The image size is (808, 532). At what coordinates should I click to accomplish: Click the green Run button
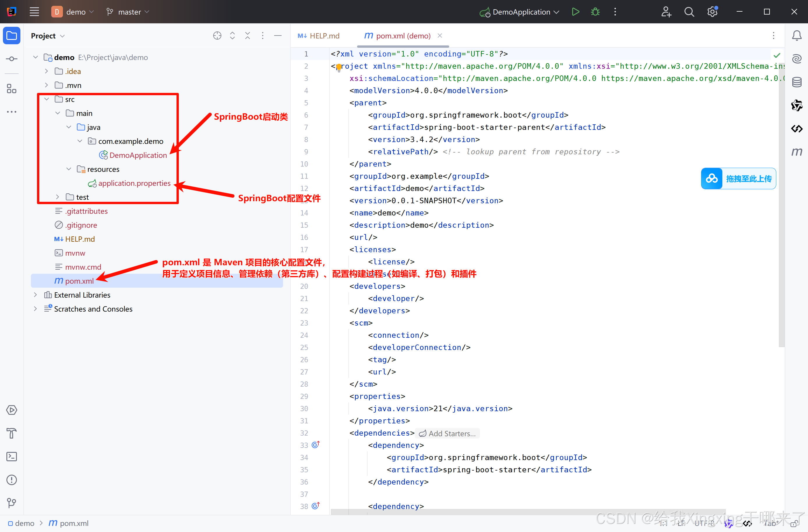pos(576,12)
